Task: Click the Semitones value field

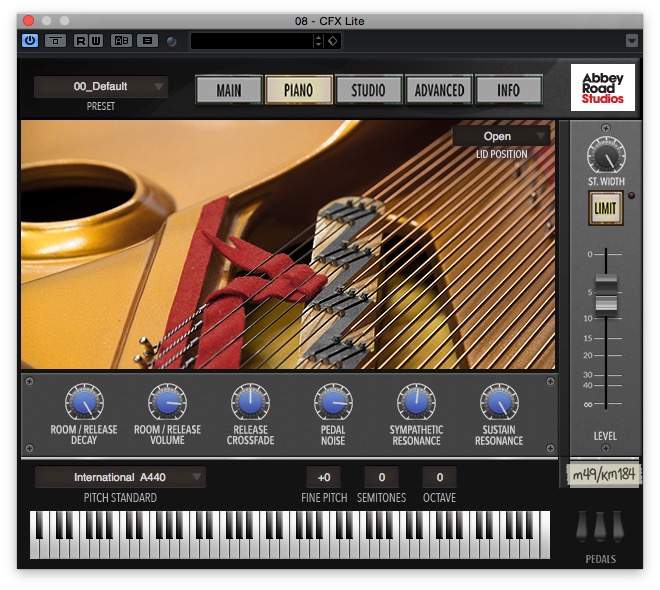Action: (382, 477)
